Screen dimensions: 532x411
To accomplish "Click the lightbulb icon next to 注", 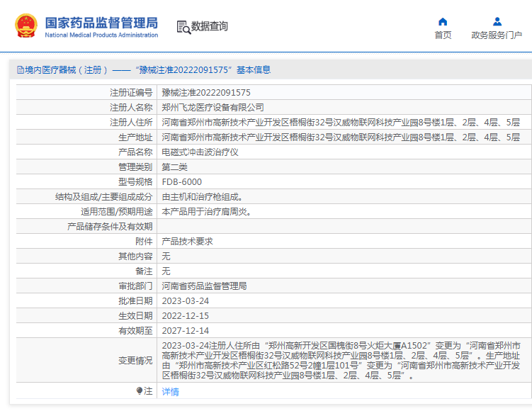I will click(139, 390).
